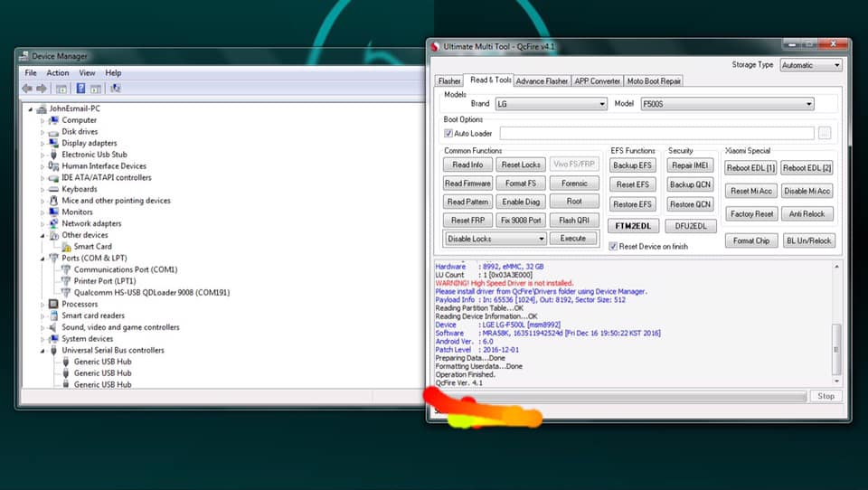Image resolution: width=868 pixels, height=490 pixels.
Task: Click the Reboot EDL [1] button
Action: (750, 168)
